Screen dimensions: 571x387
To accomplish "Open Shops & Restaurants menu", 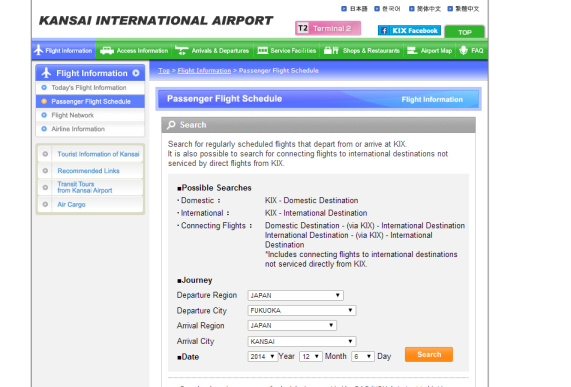I will coord(362,51).
